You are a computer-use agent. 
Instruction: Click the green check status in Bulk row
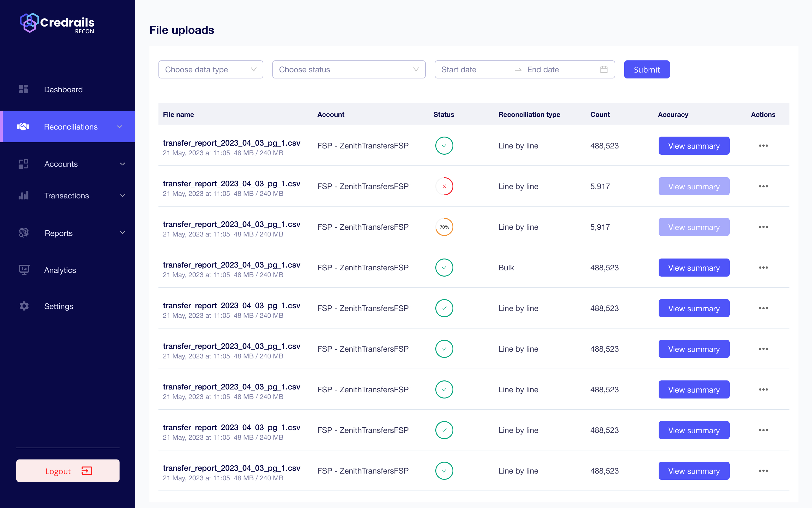pos(444,268)
